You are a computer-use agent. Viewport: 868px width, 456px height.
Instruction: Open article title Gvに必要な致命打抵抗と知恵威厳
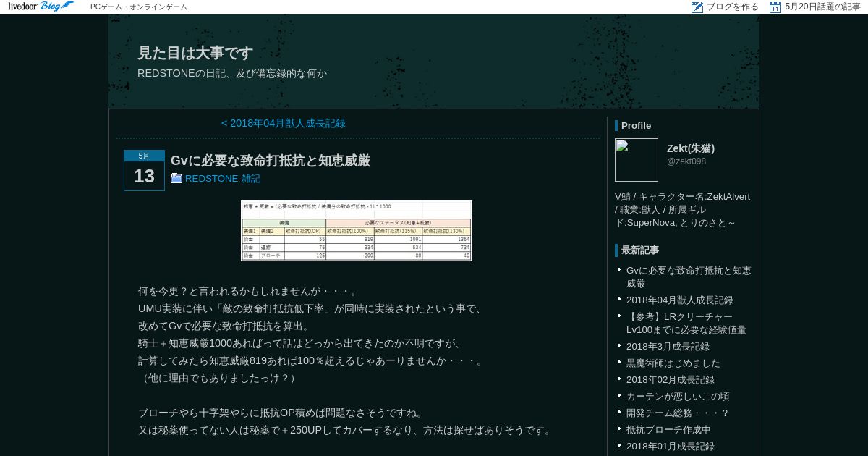pyautogui.click(x=271, y=160)
